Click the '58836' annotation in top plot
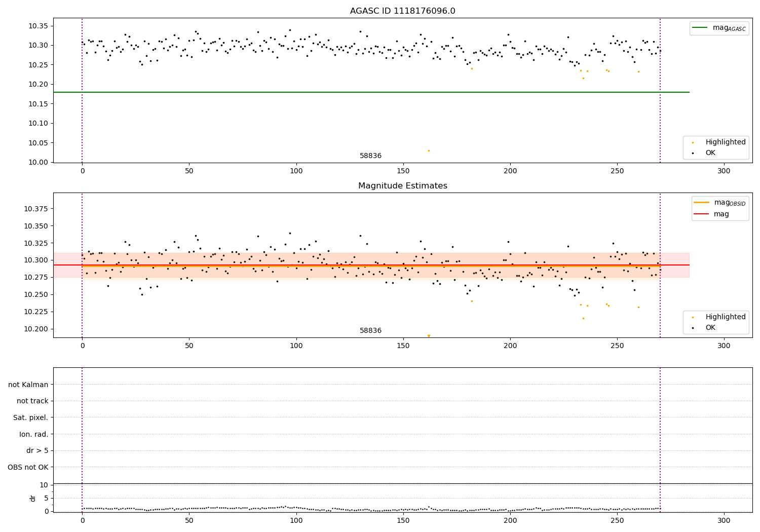The image size is (760, 532). (370, 156)
